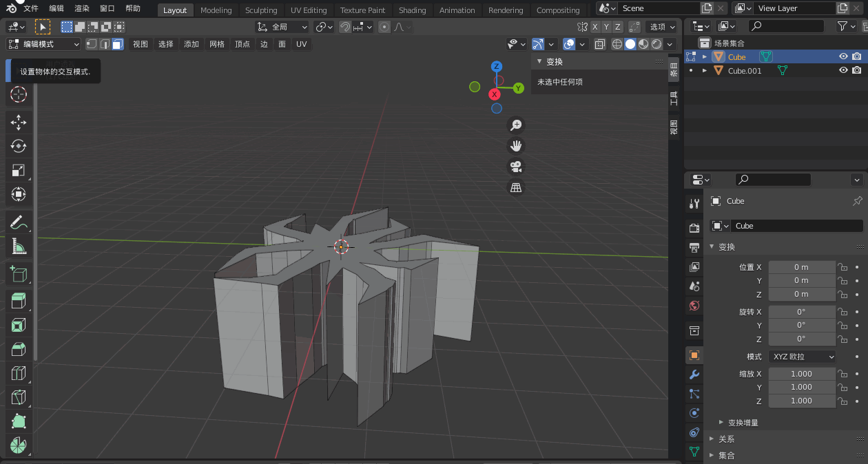Viewport: 868px width, 464px height.
Task: Select the Extrude Region tool
Action: 19,301
